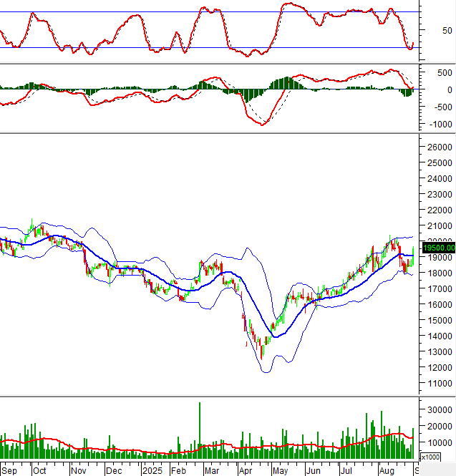Select the 19000 price axis value
456x476 pixels.
tap(440, 258)
